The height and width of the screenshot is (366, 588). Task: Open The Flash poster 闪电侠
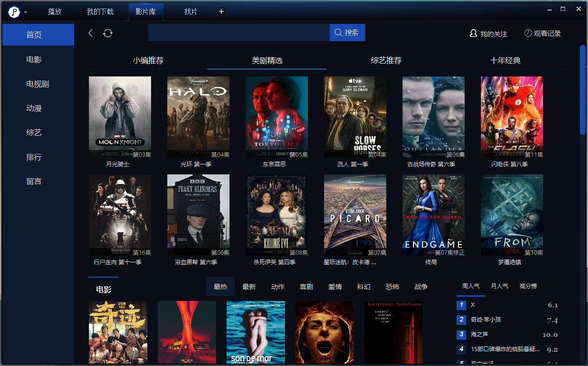(512, 117)
